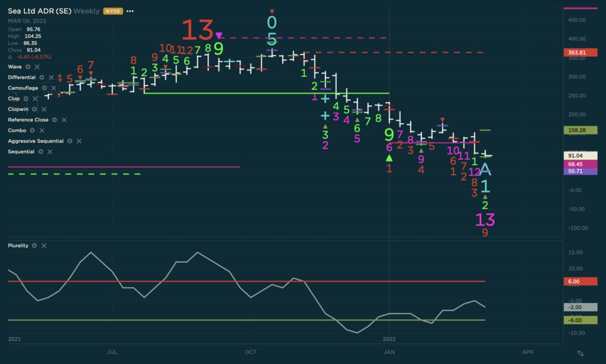The height and width of the screenshot is (364, 606).
Task: Remove the Combo indicator
Action: coord(42,131)
